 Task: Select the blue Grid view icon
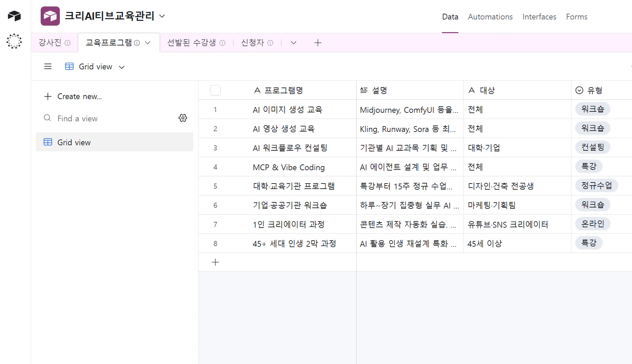pos(48,142)
